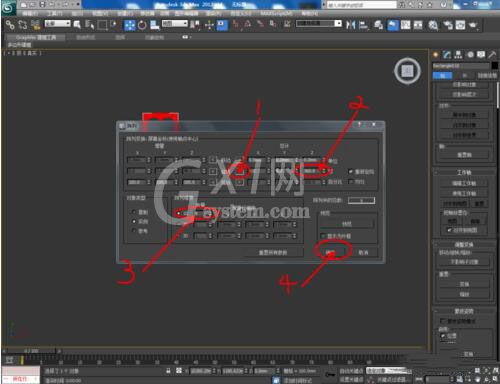
Task: Click the ViewCube in the viewport
Action: [x=407, y=71]
